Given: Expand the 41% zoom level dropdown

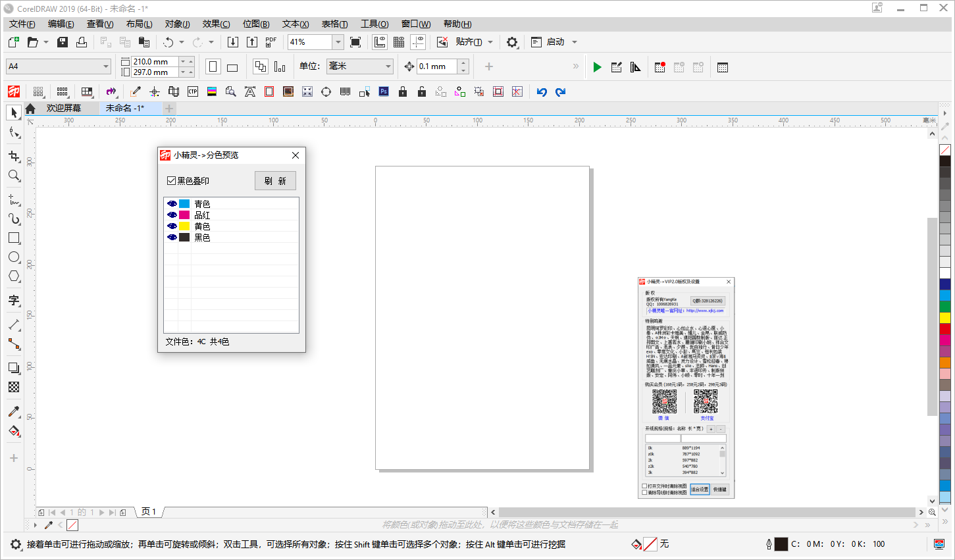Looking at the screenshot, I should [x=338, y=42].
